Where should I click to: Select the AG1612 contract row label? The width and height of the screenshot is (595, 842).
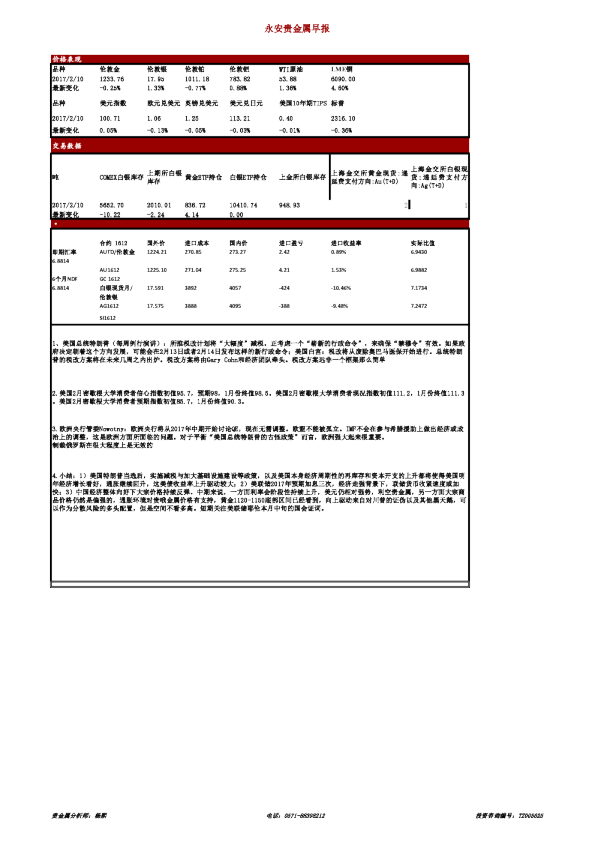point(109,306)
